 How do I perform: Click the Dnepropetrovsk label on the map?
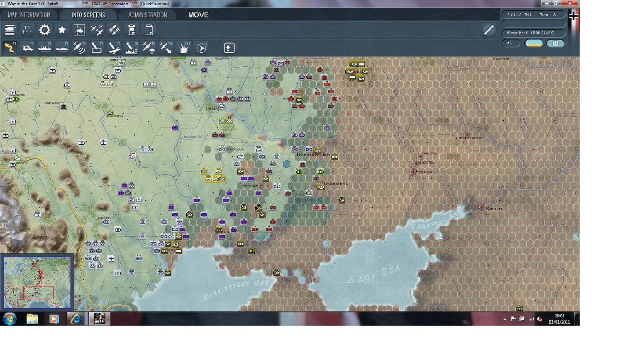pos(313,155)
